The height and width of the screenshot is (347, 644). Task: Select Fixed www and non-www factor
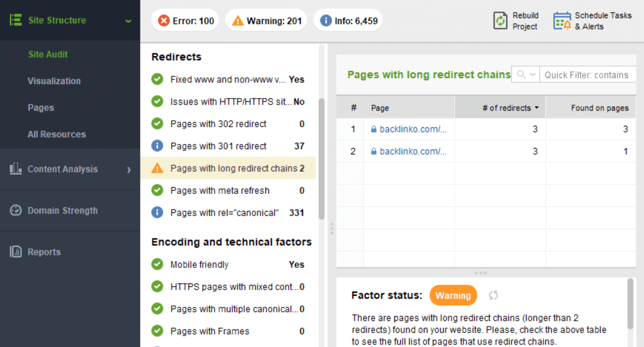[228, 79]
